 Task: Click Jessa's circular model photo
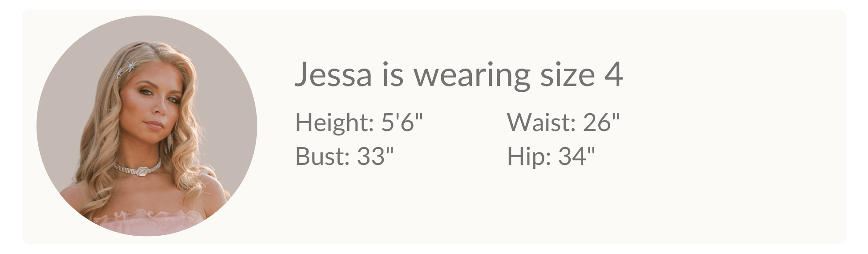146,126
